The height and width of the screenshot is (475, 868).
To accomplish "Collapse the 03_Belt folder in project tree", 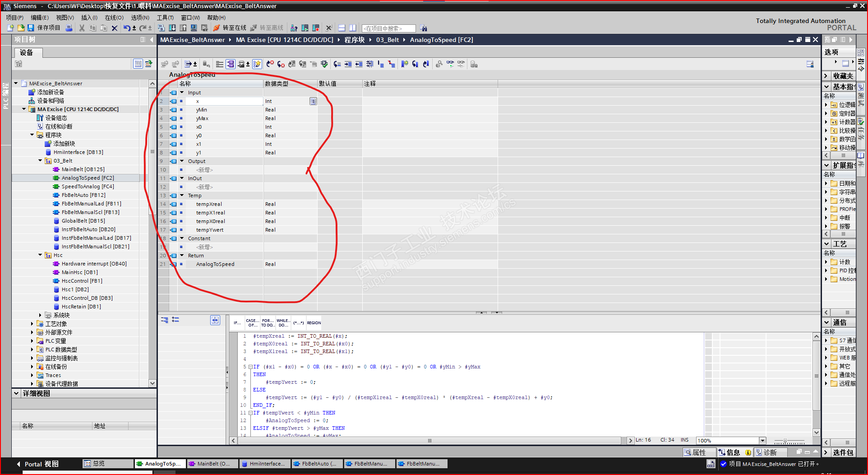I will coord(40,161).
